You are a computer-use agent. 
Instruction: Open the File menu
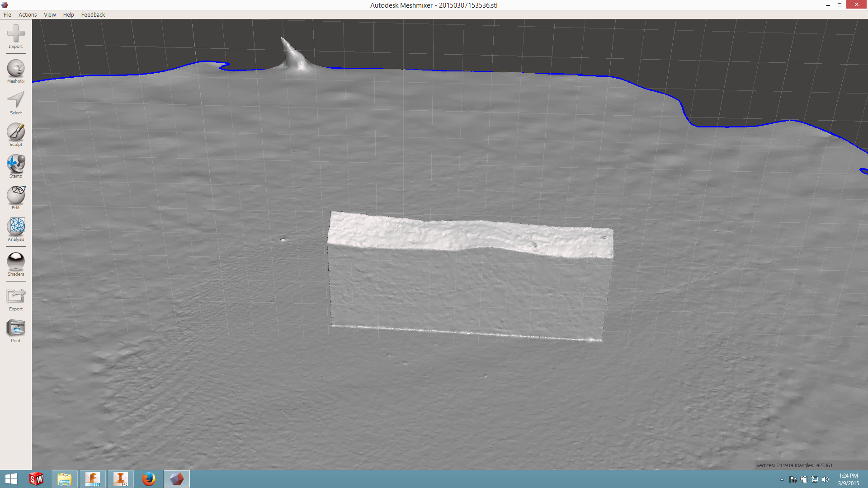point(7,14)
